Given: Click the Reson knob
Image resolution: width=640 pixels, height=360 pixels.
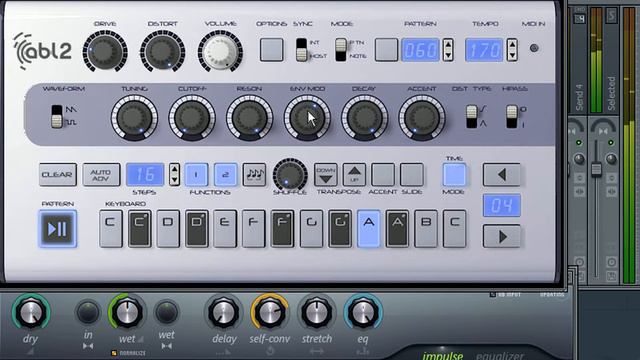Looking at the screenshot, I should tap(249, 118).
